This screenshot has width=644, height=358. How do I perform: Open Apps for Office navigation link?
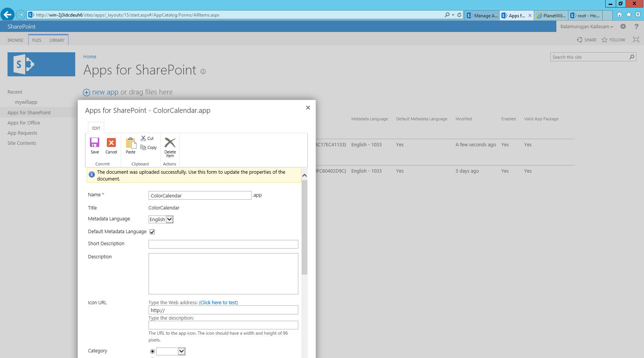24,123
